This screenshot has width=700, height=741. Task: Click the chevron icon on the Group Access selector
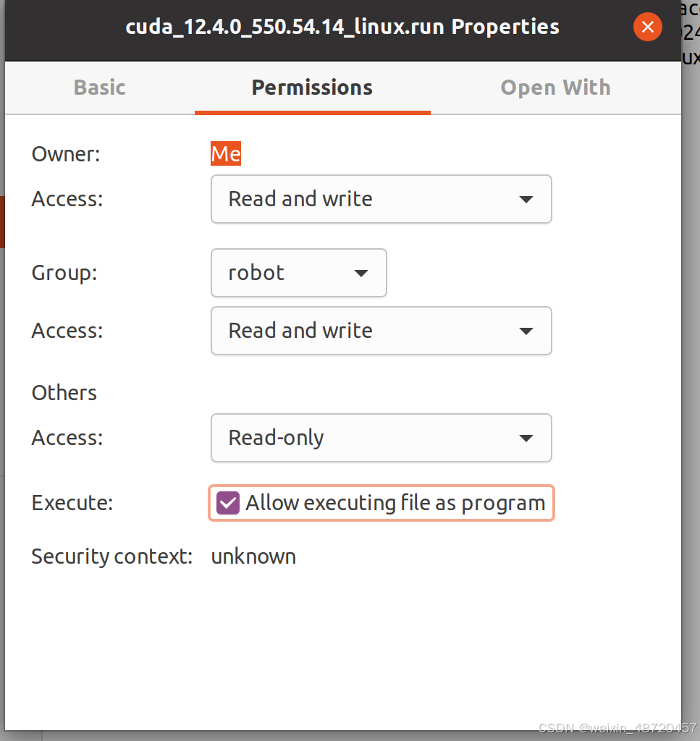tap(526, 331)
